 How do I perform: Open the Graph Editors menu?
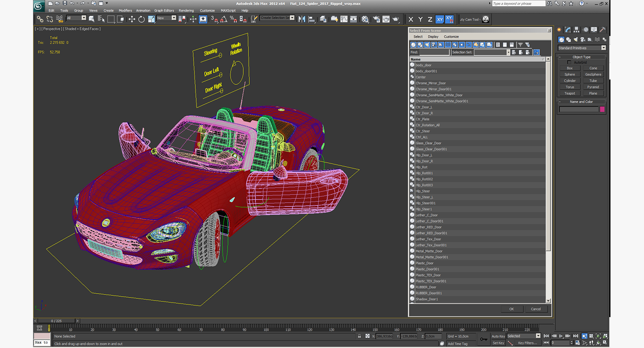coord(164,10)
